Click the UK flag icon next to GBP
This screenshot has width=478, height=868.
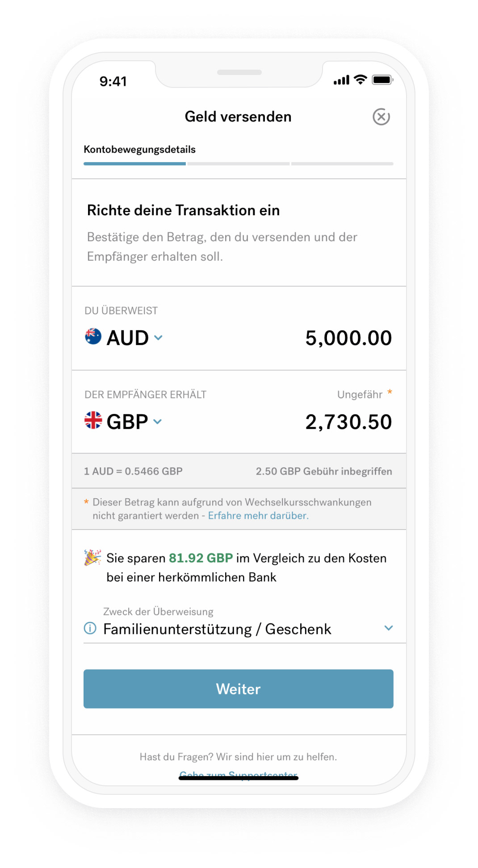pyautogui.click(x=92, y=421)
